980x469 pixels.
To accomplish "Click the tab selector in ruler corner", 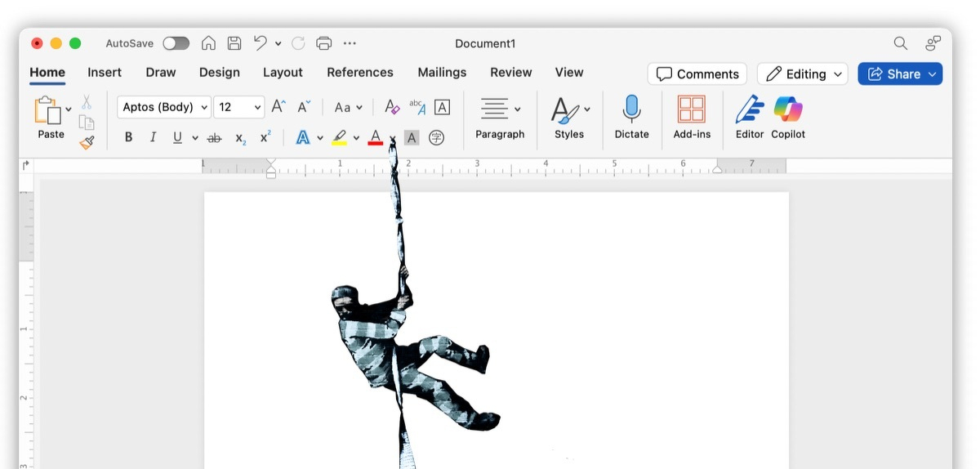I will pyautogui.click(x=26, y=165).
